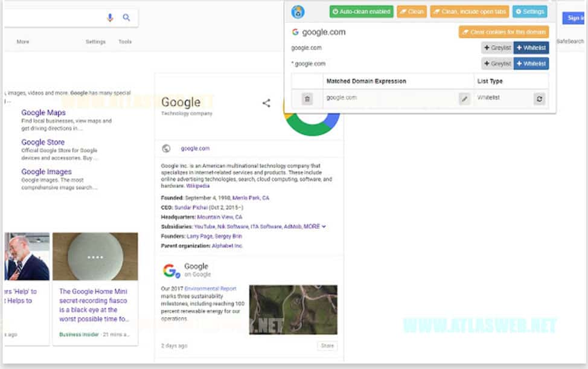Screen dimensions: 588x369
Task: Expand MORE subsidiaries chevron
Action: tap(324, 226)
